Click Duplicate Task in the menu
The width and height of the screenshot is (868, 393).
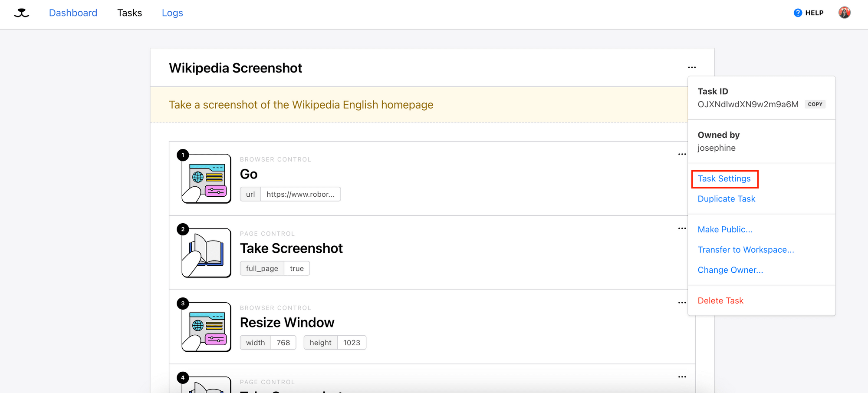726,198
